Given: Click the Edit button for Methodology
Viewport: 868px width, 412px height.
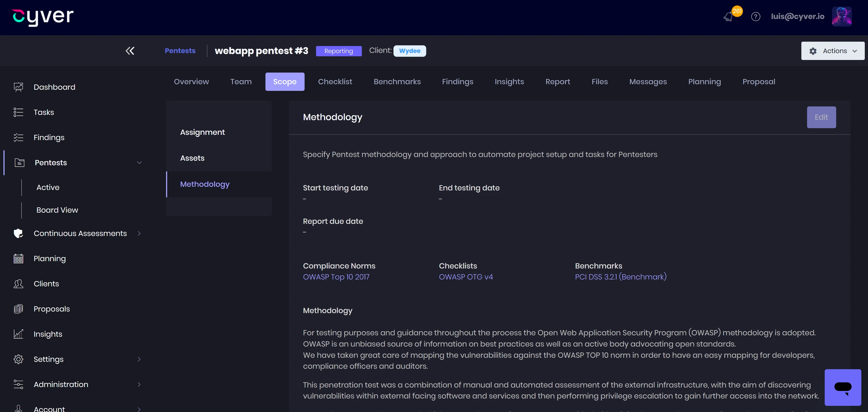Looking at the screenshot, I should point(821,117).
